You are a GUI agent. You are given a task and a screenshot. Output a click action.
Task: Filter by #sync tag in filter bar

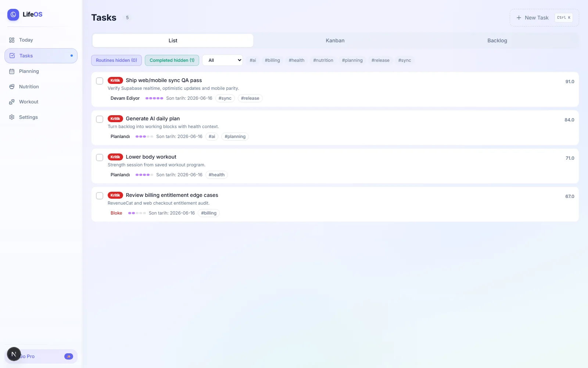tap(405, 60)
